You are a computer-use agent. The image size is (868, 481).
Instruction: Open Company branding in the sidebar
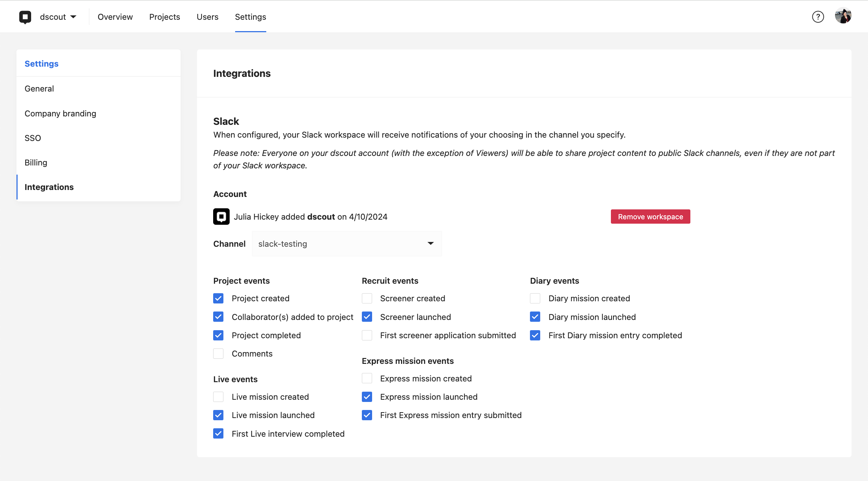pyautogui.click(x=99, y=113)
